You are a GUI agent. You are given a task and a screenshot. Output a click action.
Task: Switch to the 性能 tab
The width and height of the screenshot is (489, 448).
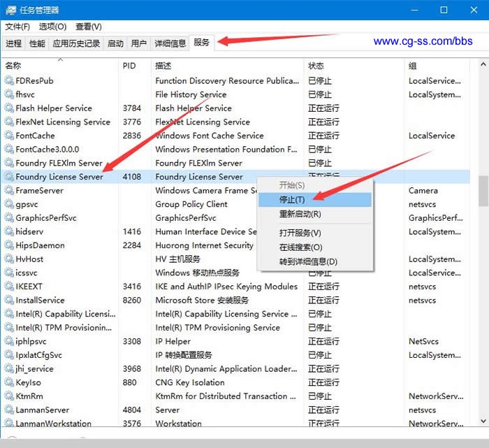pyautogui.click(x=37, y=43)
